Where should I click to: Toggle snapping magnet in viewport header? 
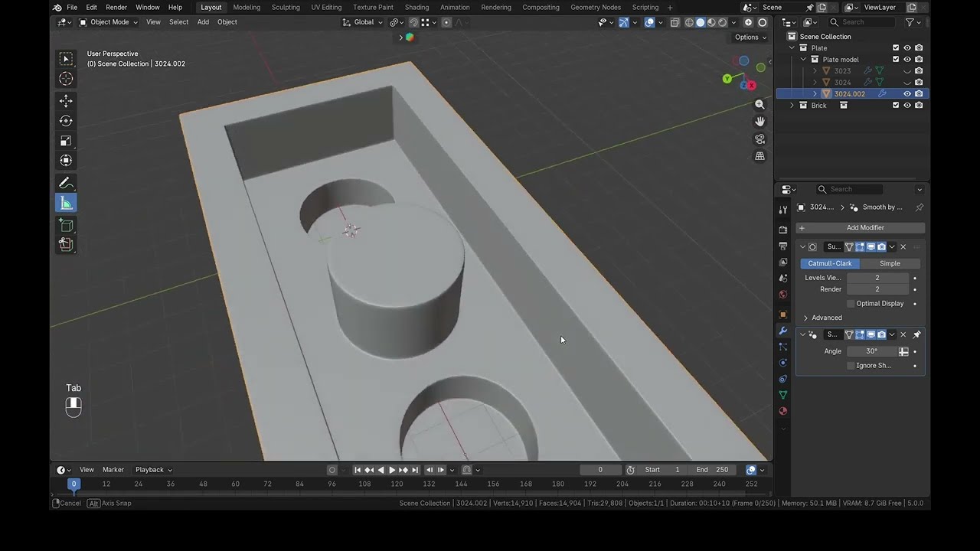click(413, 22)
